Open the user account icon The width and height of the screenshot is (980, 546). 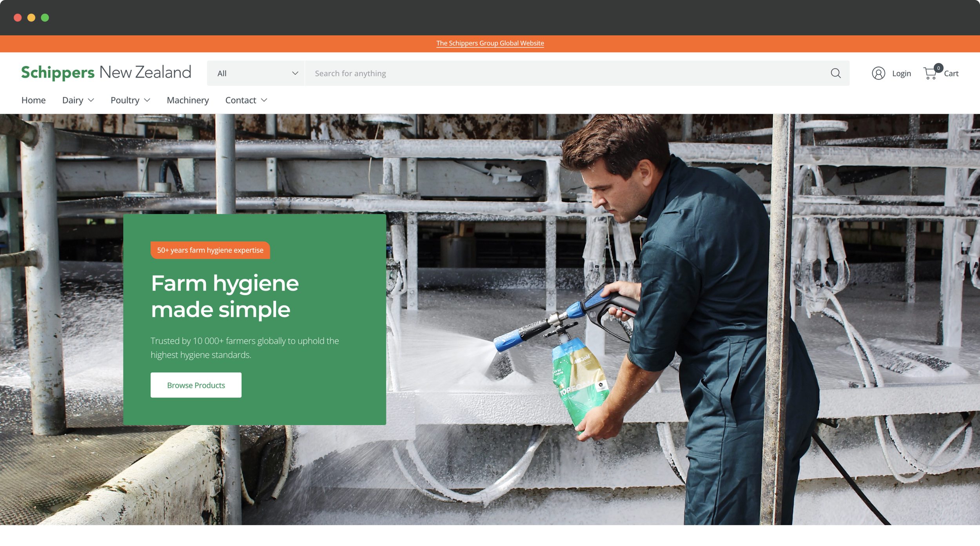(x=878, y=73)
